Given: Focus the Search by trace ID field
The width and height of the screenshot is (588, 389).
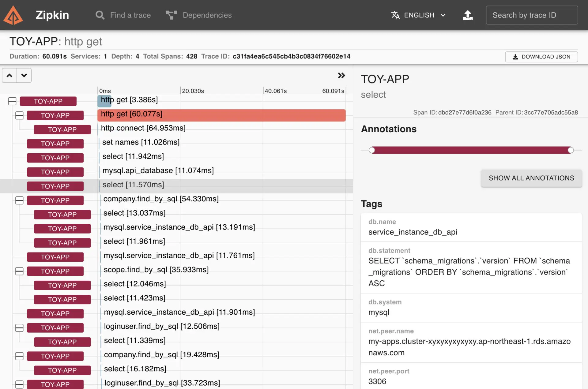Looking at the screenshot, I should coord(532,15).
